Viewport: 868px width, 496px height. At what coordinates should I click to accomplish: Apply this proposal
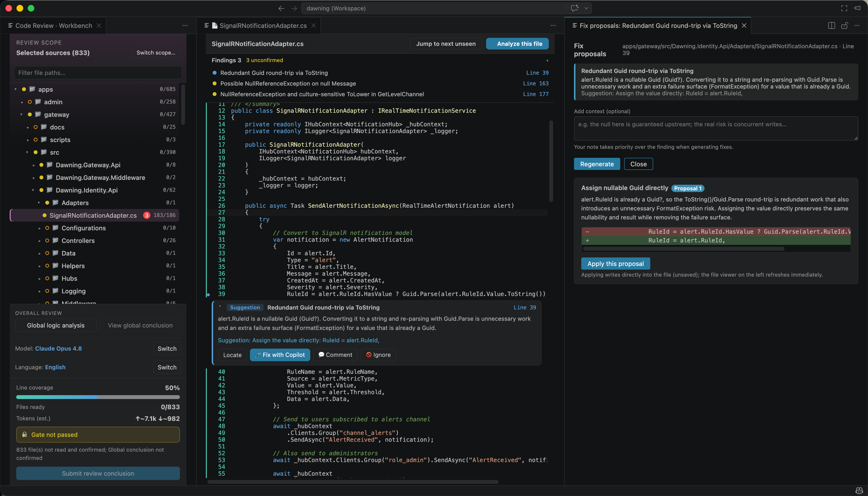[616, 264]
